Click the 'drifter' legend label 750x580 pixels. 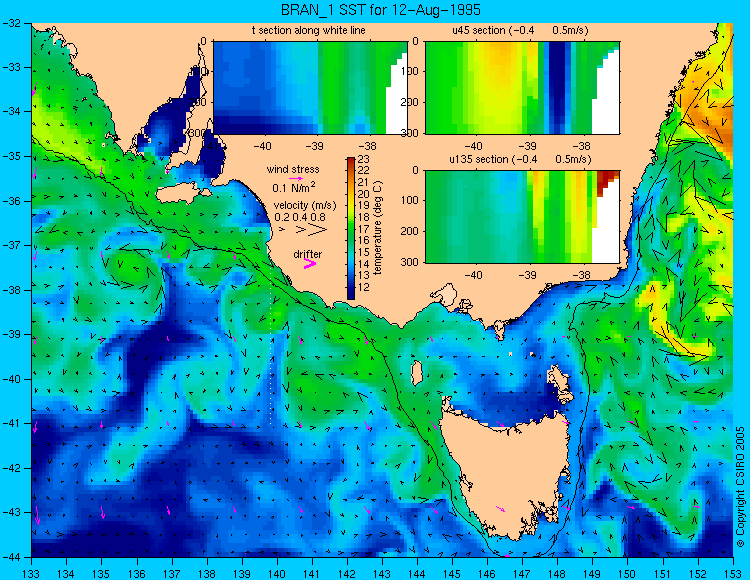[x=308, y=254]
